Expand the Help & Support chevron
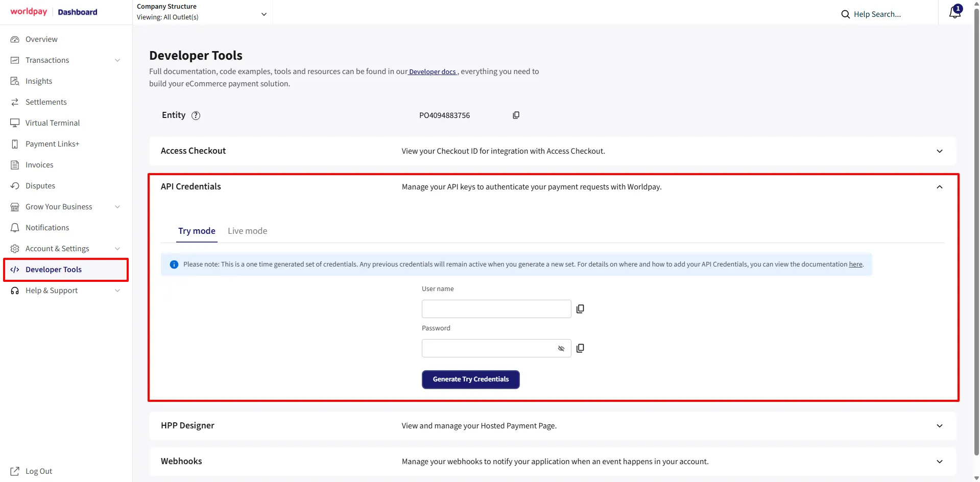980x482 pixels. point(117,291)
